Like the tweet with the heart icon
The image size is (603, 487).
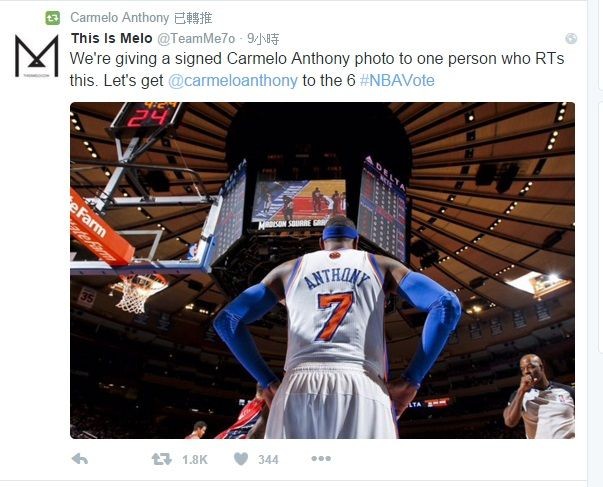pyautogui.click(x=241, y=459)
